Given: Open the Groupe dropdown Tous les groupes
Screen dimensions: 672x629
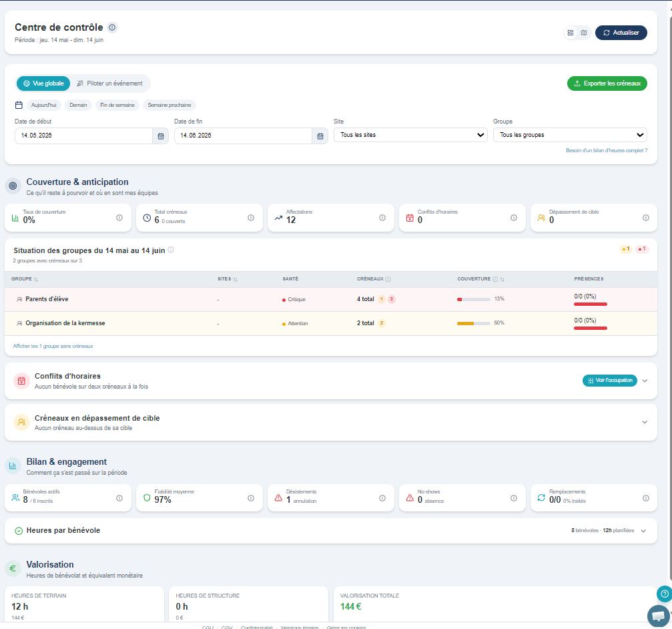Looking at the screenshot, I should (570, 135).
